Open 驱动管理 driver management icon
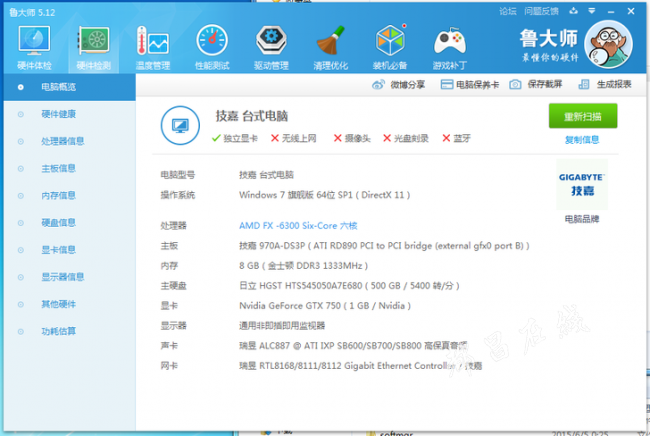Image resolution: width=650 pixels, height=436 pixels. pyautogui.click(x=271, y=47)
